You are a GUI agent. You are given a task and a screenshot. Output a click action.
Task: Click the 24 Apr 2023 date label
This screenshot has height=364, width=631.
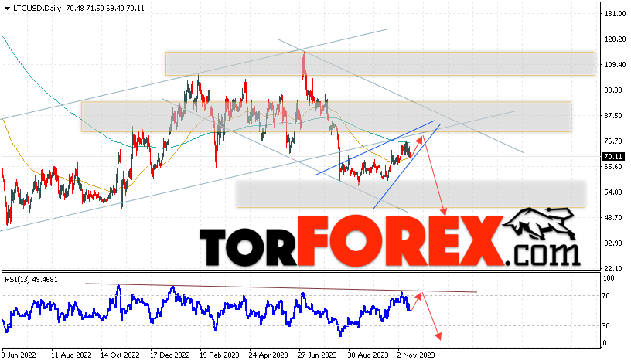coord(268,355)
